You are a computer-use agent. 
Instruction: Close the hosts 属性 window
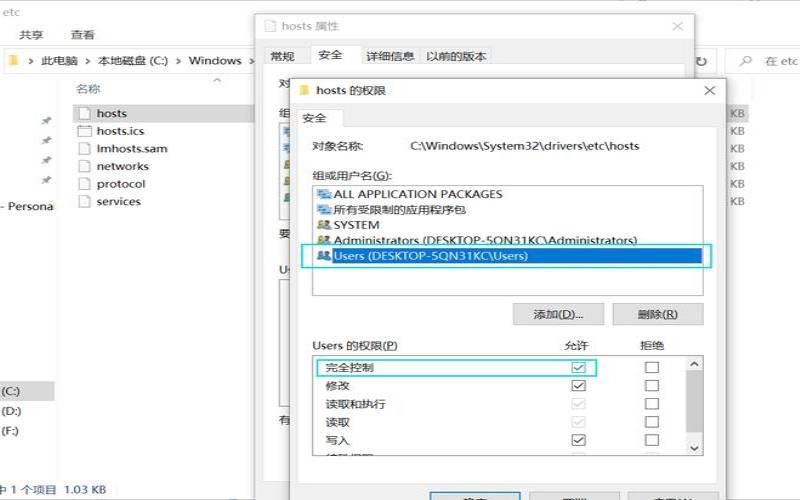click(x=678, y=26)
